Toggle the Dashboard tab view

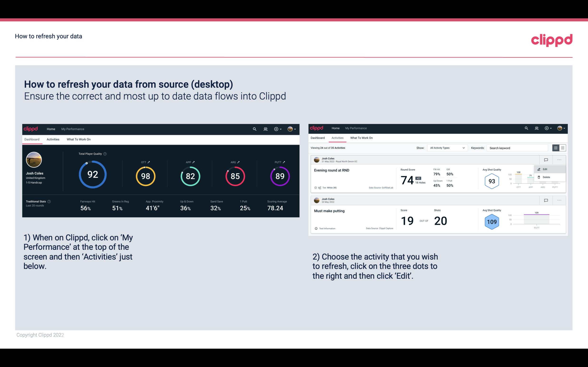point(32,139)
